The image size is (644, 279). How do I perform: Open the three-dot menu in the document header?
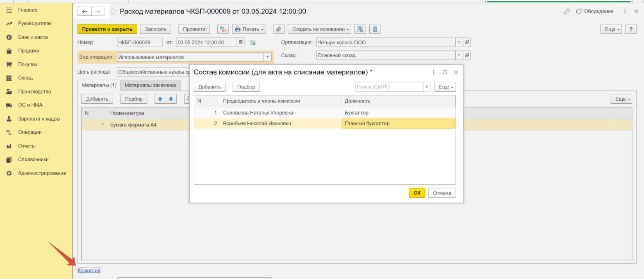pyautogui.click(x=625, y=12)
